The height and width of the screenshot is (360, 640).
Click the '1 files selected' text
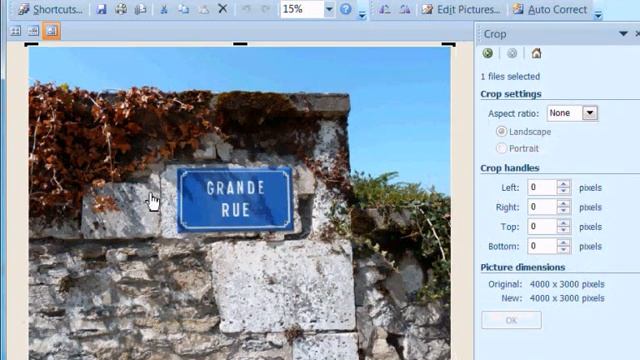pos(510,76)
